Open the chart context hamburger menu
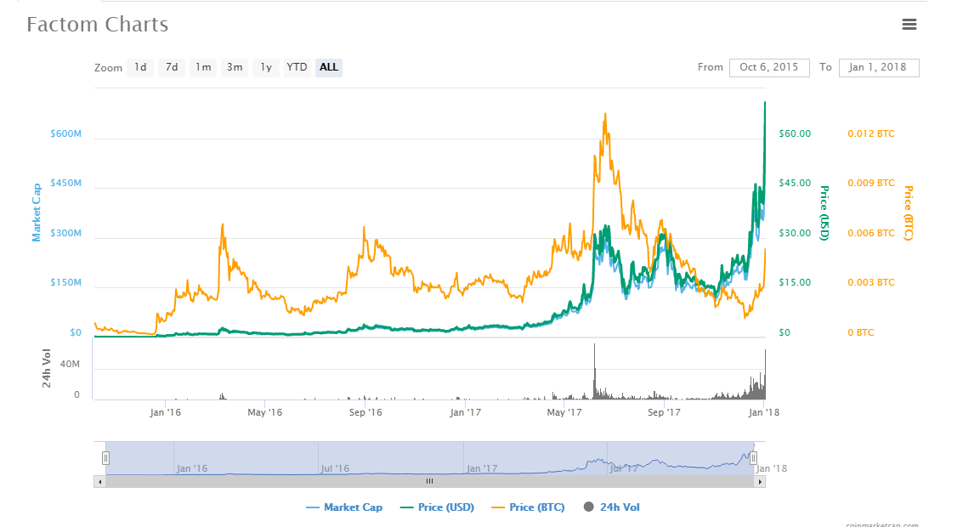 point(909,25)
